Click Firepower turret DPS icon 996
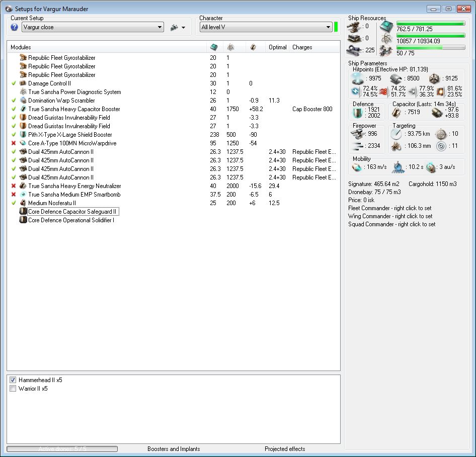This screenshot has height=457, width=476. click(357, 134)
